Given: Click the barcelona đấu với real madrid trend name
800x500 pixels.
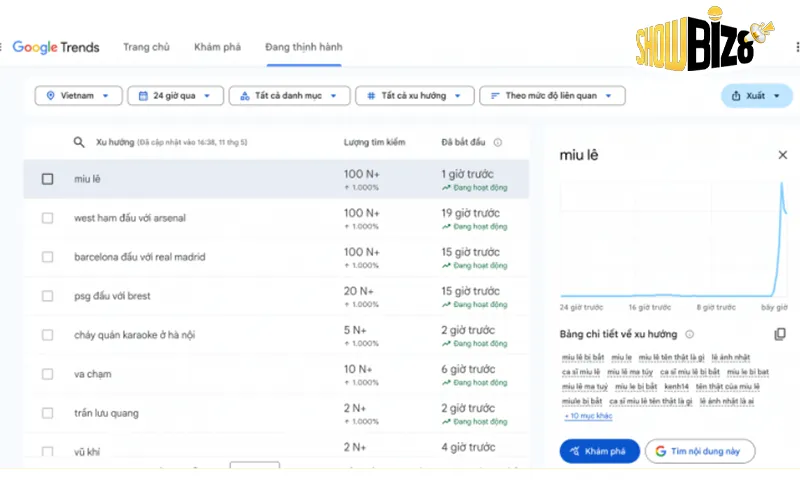Looking at the screenshot, I should click(140, 257).
